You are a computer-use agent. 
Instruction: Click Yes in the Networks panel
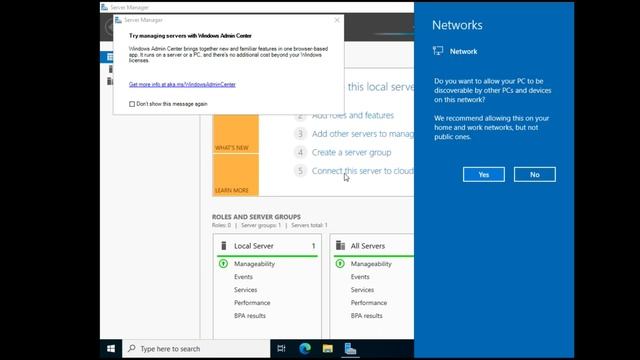tap(484, 174)
